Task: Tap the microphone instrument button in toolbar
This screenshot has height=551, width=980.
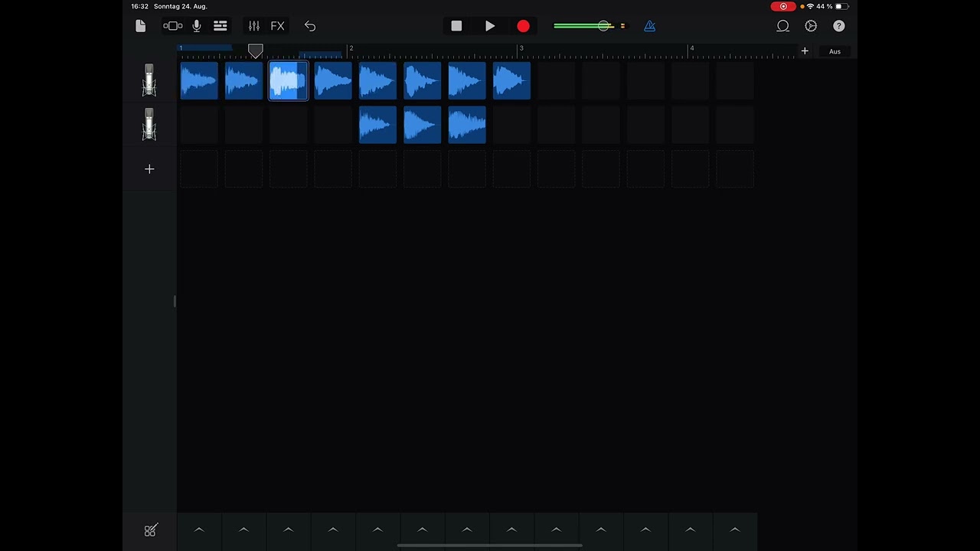Action: (197, 26)
